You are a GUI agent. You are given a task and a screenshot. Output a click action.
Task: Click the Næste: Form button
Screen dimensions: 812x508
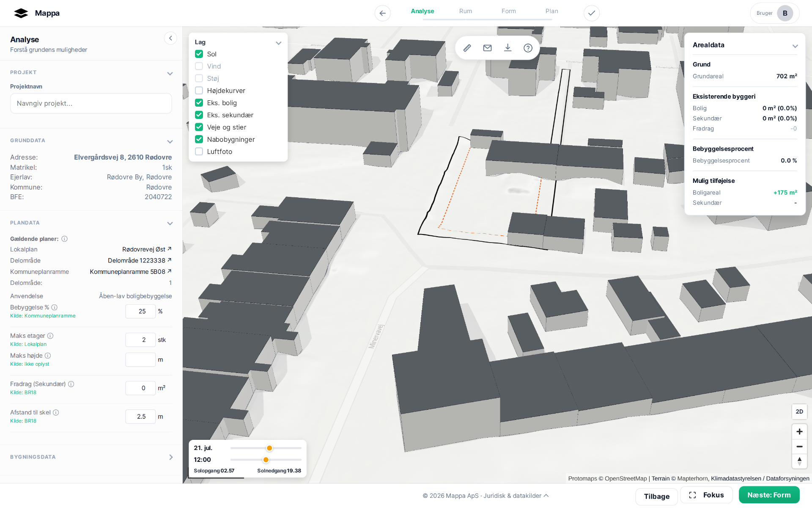pyautogui.click(x=769, y=495)
